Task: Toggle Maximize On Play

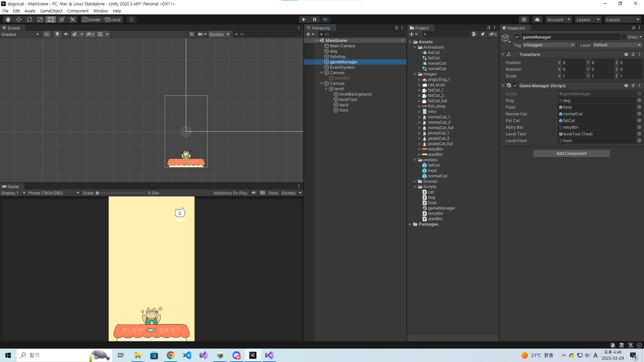Action: [230, 193]
